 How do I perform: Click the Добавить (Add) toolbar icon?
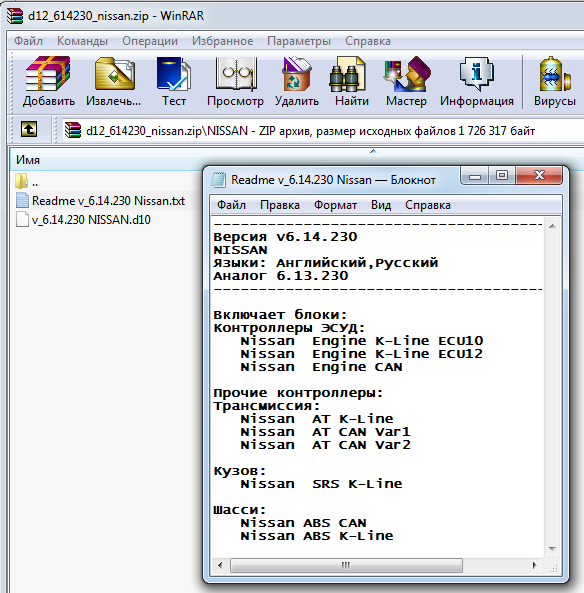(48, 81)
